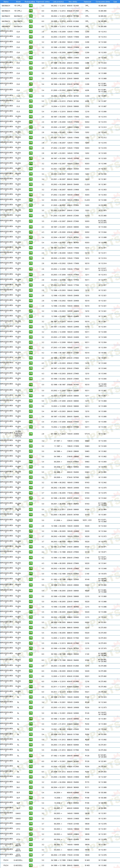This screenshot has height=868, width=120.
Task: Click fuel icon in KLASA M row M 113.942
Action: pos(31,498)
